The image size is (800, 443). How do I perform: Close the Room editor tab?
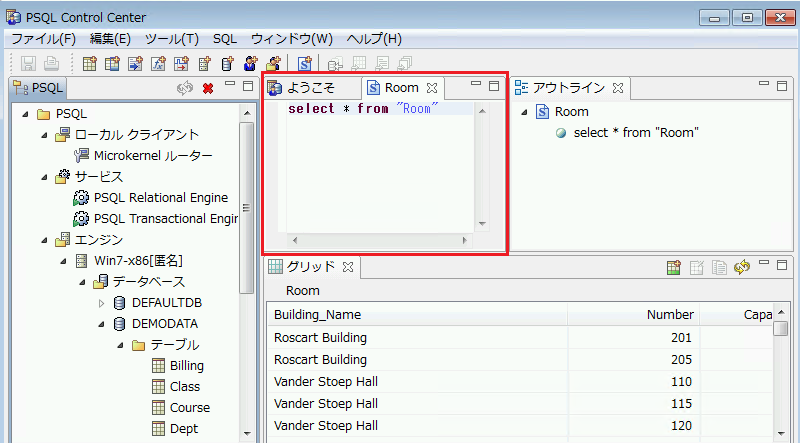pyautogui.click(x=432, y=88)
